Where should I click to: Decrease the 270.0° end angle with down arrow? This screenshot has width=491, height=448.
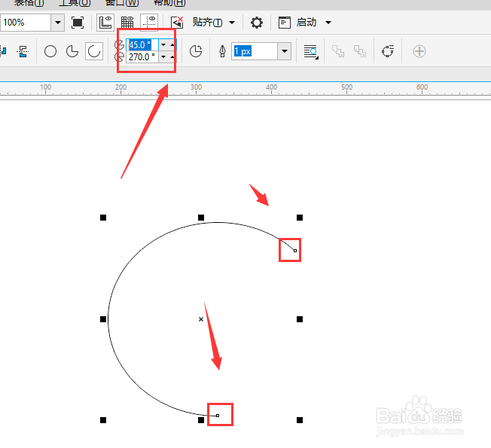[x=163, y=57]
